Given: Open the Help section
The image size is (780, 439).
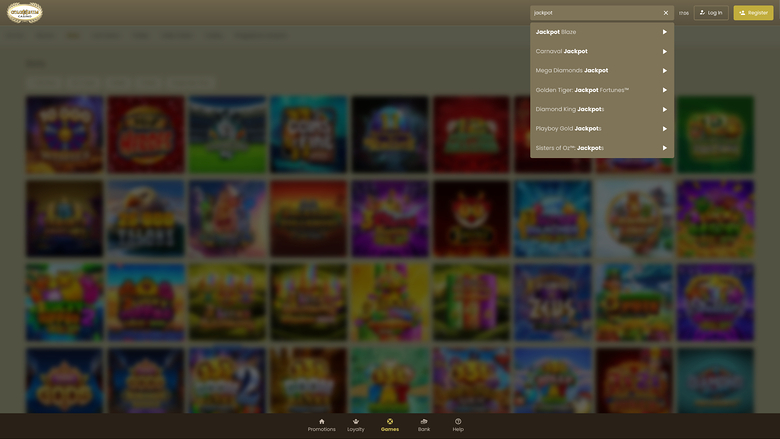Looking at the screenshot, I should point(458,425).
